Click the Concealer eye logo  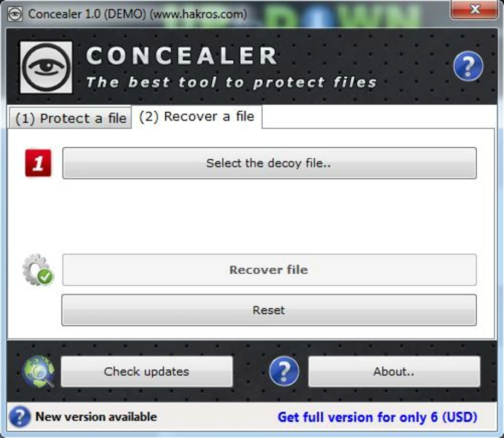[x=47, y=67]
